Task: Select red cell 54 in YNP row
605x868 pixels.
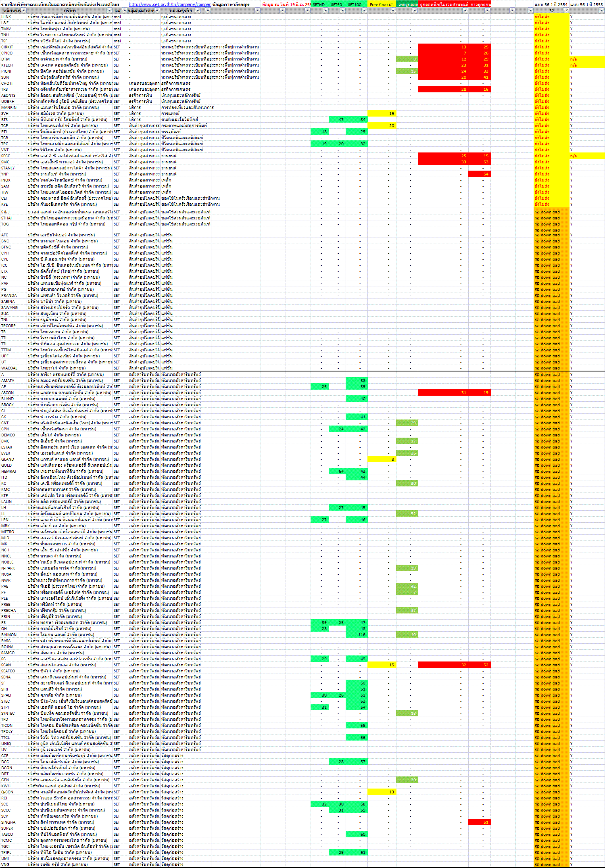Action: click(480, 174)
